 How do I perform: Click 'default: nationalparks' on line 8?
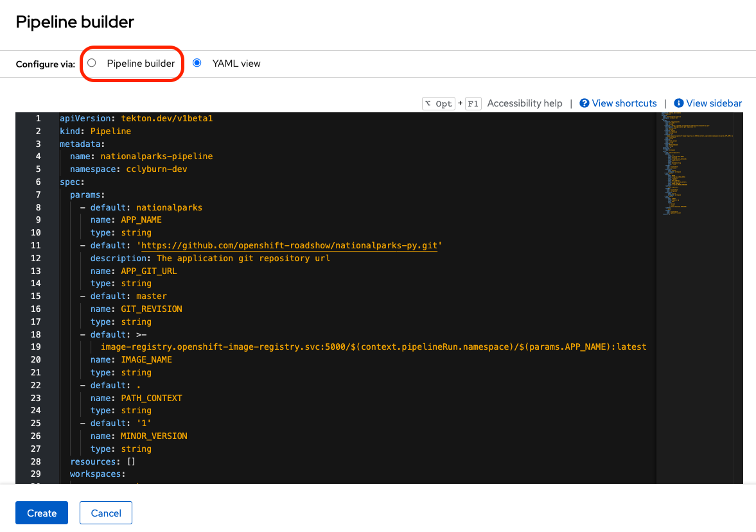(x=146, y=207)
